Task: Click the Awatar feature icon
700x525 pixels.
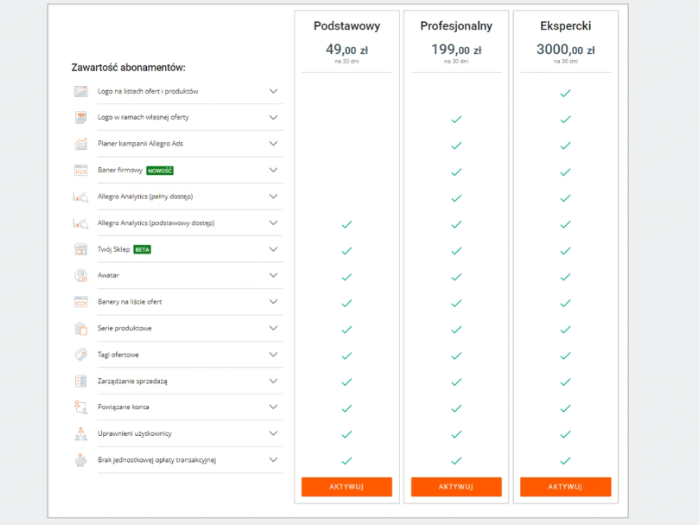Action: (x=81, y=276)
